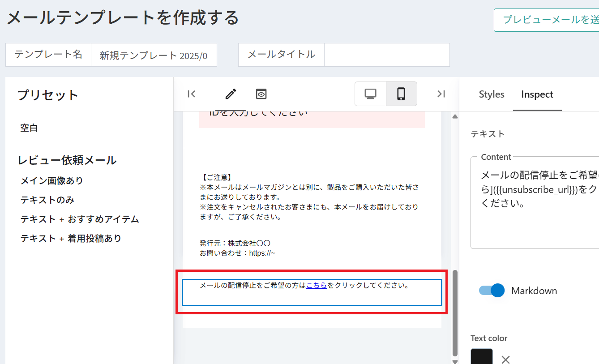599x364 pixels.
Task: Collapse the right inspector panel
Action: 441,94
